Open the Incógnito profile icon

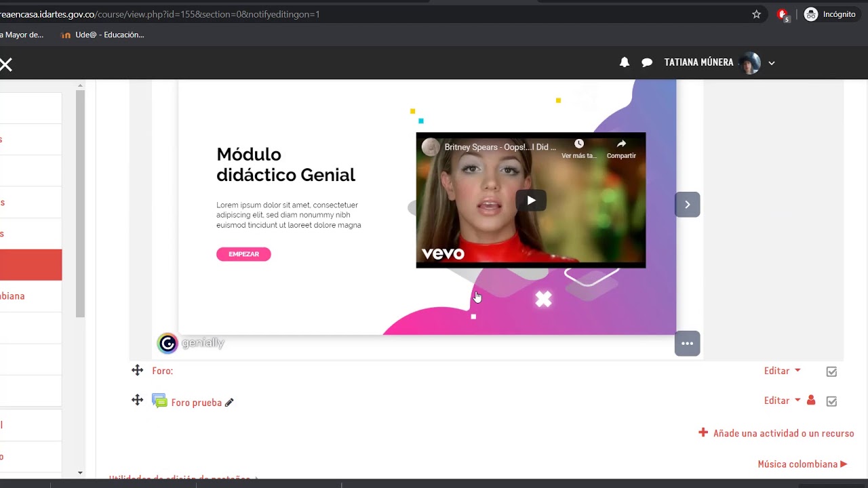tap(811, 14)
